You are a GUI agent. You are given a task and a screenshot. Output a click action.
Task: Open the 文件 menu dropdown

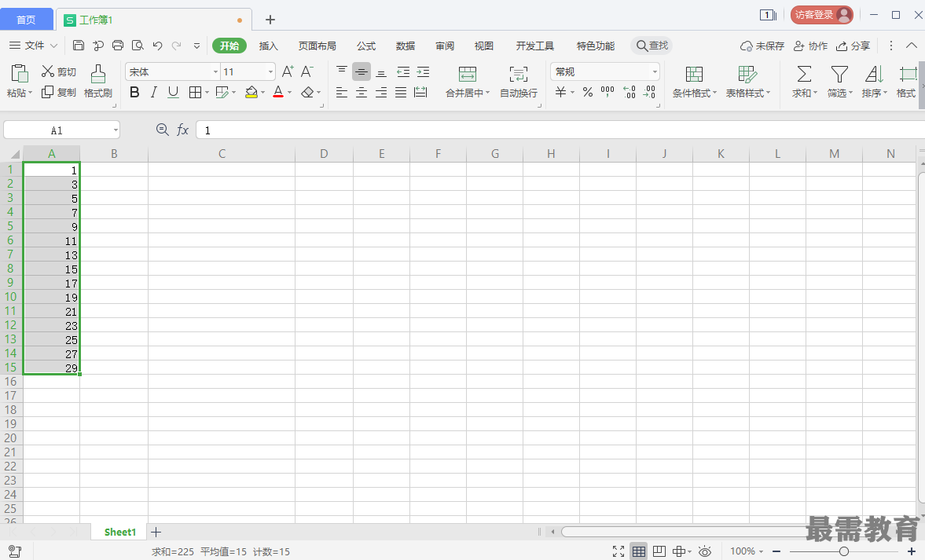34,46
